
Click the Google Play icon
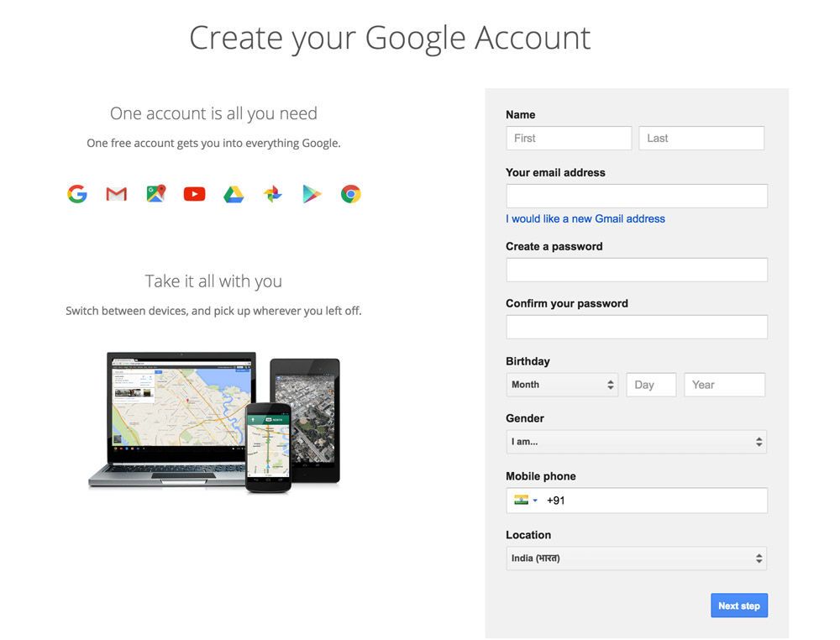(312, 194)
